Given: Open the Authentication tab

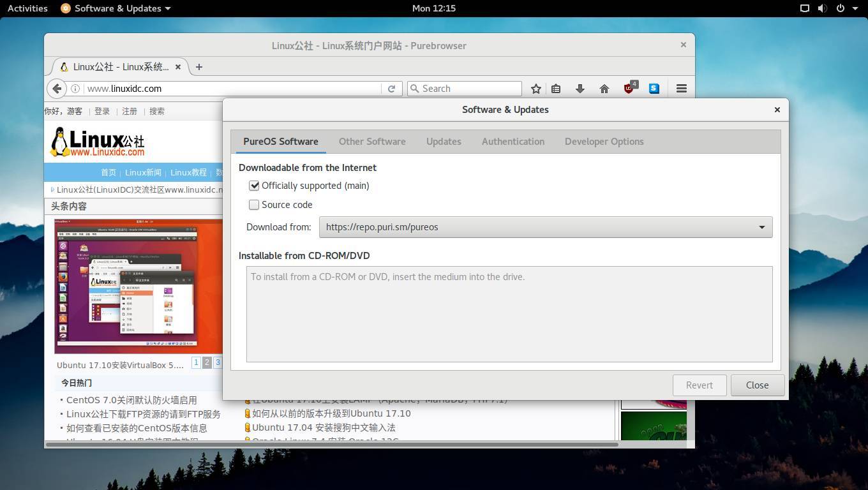Looking at the screenshot, I should point(513,142).
